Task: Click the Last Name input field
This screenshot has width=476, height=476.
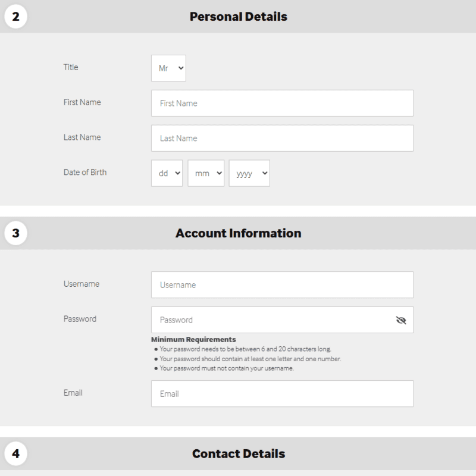Action: pos(282,138)
